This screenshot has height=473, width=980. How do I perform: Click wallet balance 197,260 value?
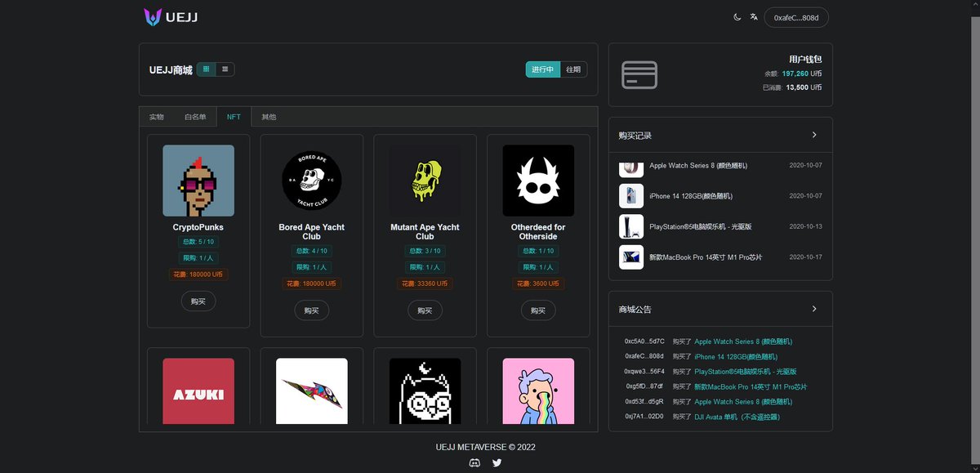795,74
